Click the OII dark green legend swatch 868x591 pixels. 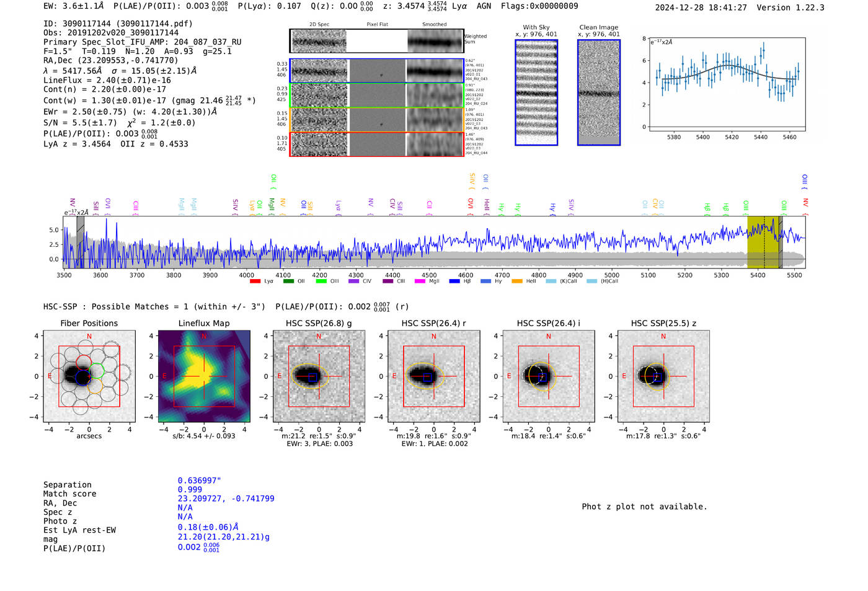point(288,282)
